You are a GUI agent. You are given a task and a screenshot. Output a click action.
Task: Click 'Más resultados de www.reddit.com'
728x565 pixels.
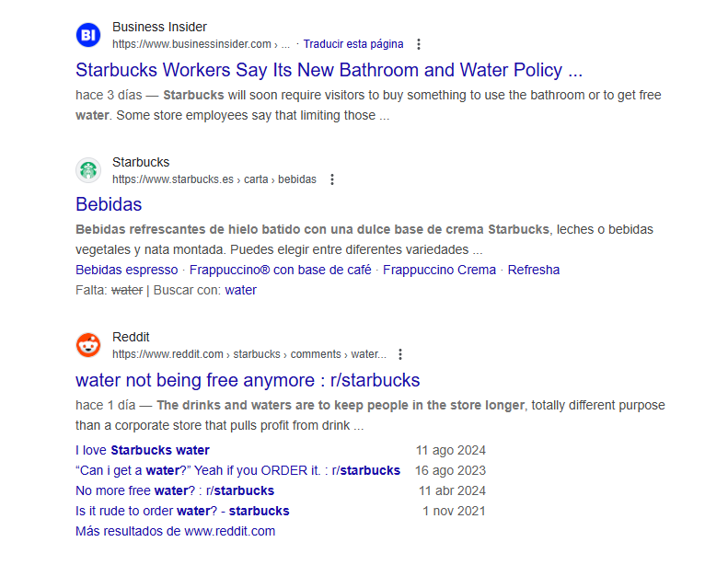176,531
